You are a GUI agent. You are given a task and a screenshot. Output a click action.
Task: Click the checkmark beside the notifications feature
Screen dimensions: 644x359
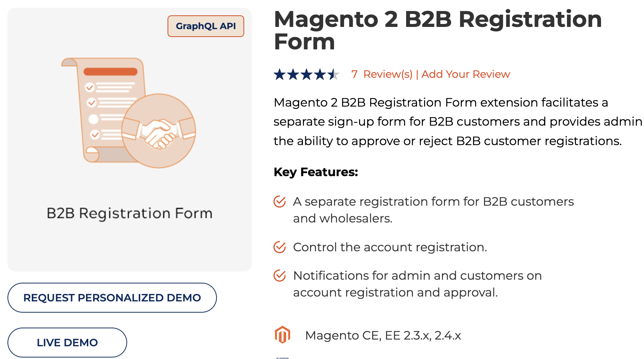point(279,276)
